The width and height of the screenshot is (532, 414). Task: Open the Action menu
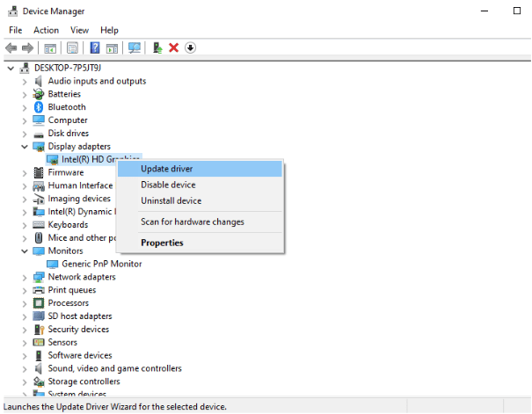[46, 30]
